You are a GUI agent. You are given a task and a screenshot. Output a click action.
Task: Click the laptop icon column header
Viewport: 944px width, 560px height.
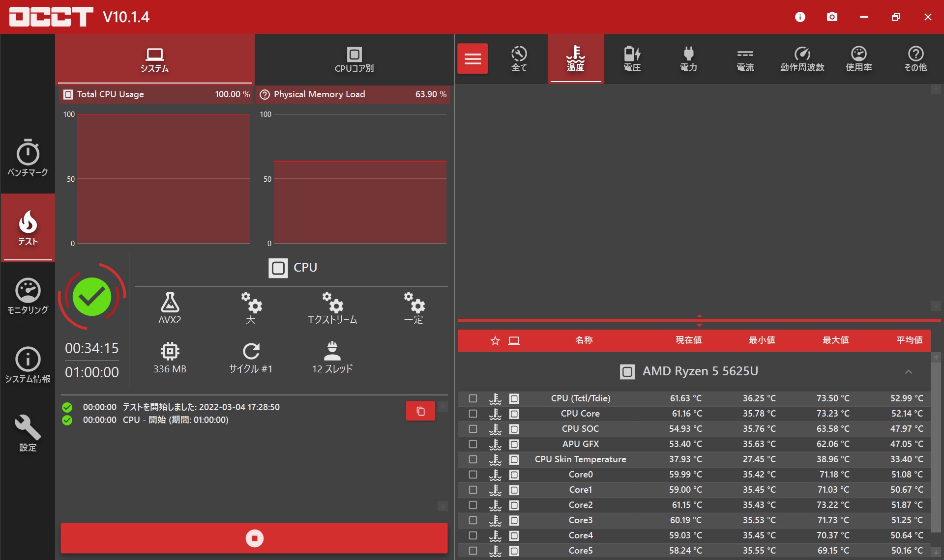tap(514, 340)
